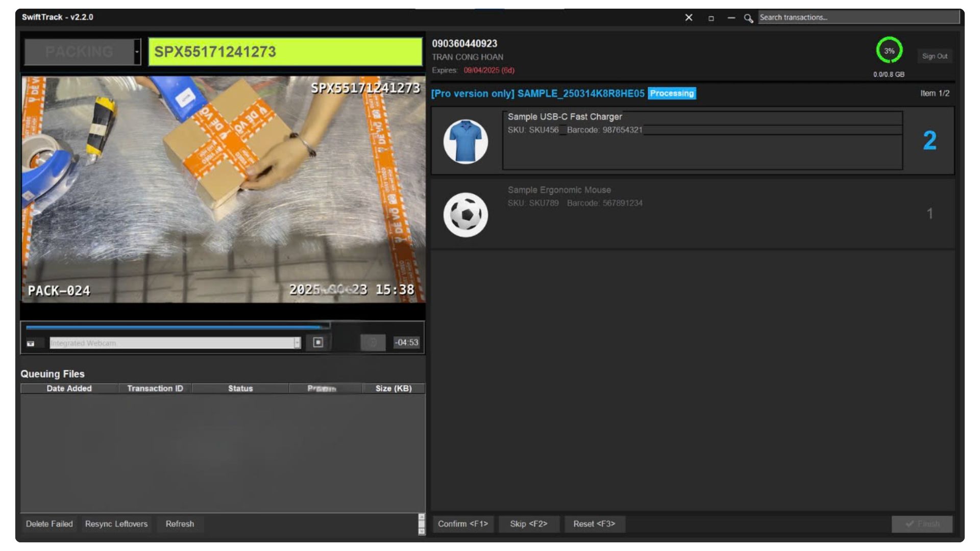The image size is (980, 551).
Task: Click the grayed settings button left of timer
Action: (373, 342)
